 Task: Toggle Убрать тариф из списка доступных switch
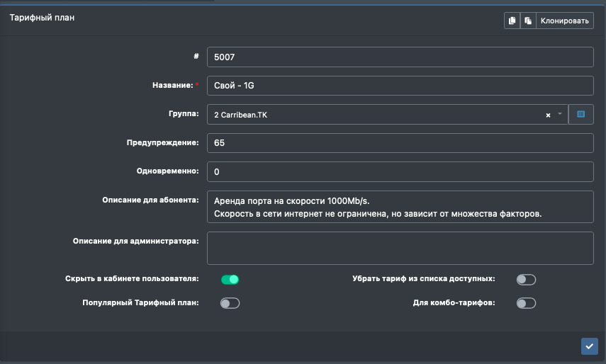click(x=527, y=280)
